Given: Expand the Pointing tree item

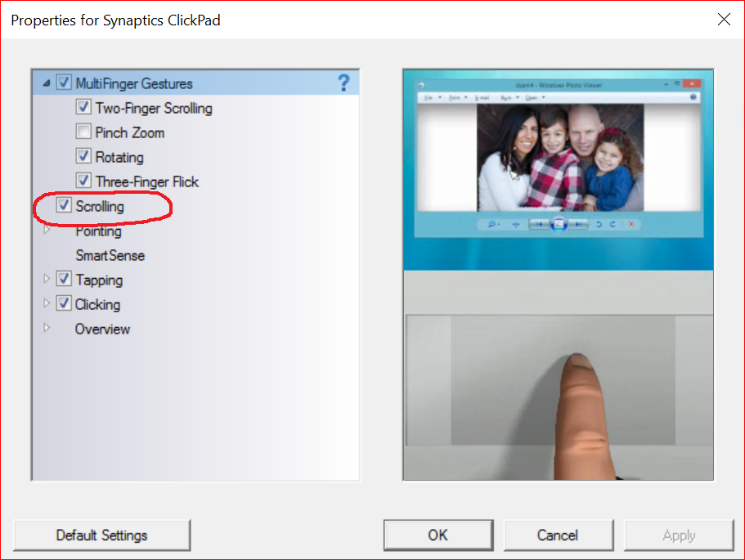Looking at the screenshot, I should [x=48, y=231].
